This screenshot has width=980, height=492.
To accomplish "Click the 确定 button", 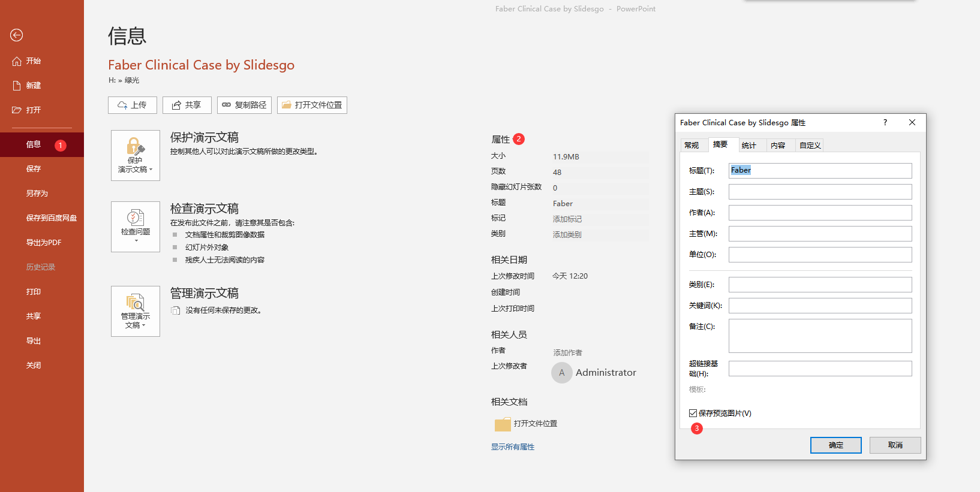I will coord(836,445).
